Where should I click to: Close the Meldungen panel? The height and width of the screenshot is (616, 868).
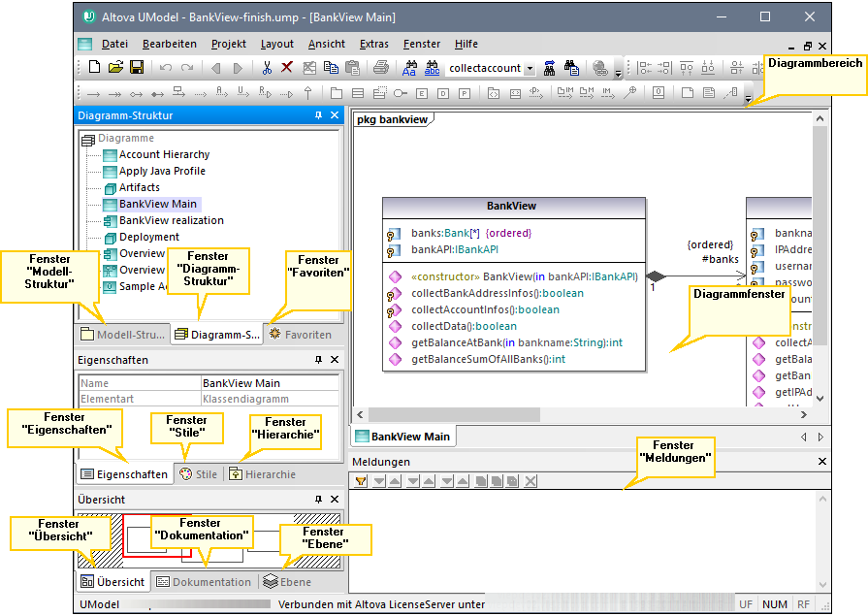[822, 462]
